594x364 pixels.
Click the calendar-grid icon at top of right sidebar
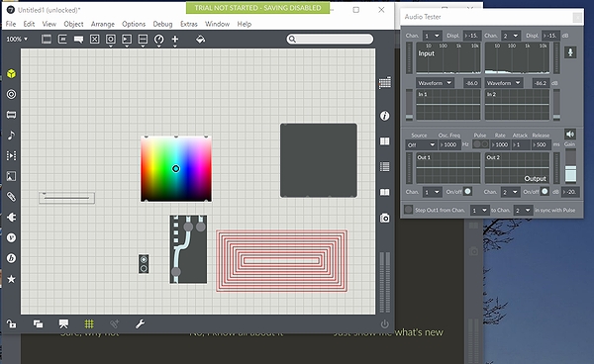coord(385,83)
